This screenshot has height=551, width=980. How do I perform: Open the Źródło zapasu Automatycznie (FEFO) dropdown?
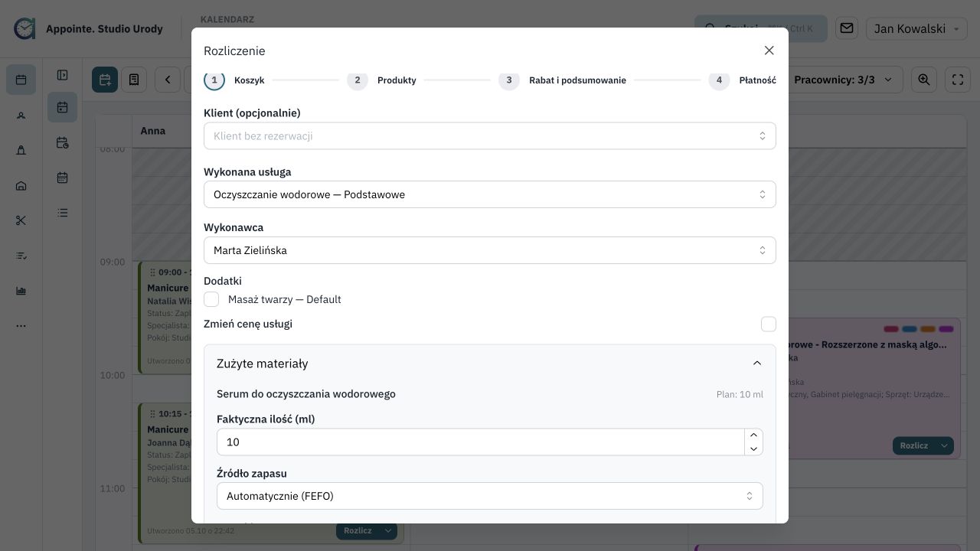[x=490, y=496]
